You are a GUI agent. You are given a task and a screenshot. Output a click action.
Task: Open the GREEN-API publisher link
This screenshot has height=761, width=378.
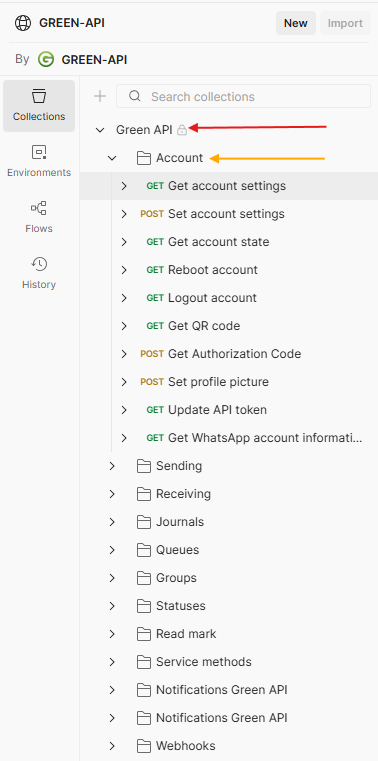tap(94, 60)
